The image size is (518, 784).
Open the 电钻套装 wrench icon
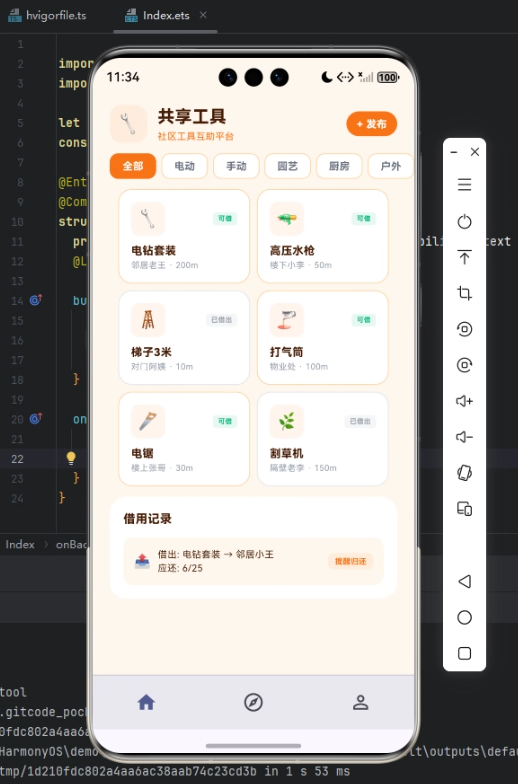148,218
